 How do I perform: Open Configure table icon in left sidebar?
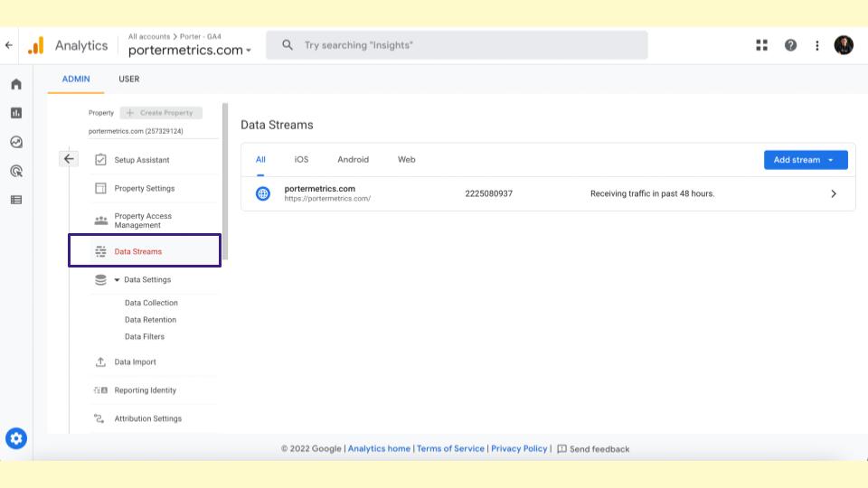(x=16, y=200)
